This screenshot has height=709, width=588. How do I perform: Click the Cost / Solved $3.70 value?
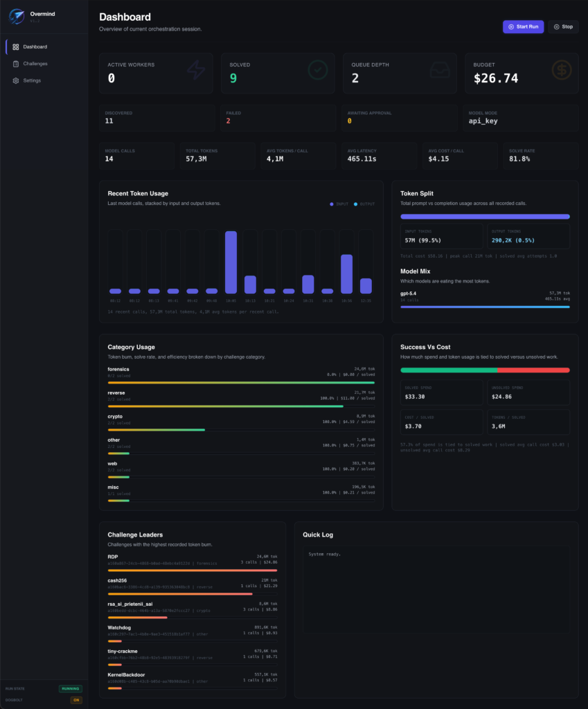413,427
